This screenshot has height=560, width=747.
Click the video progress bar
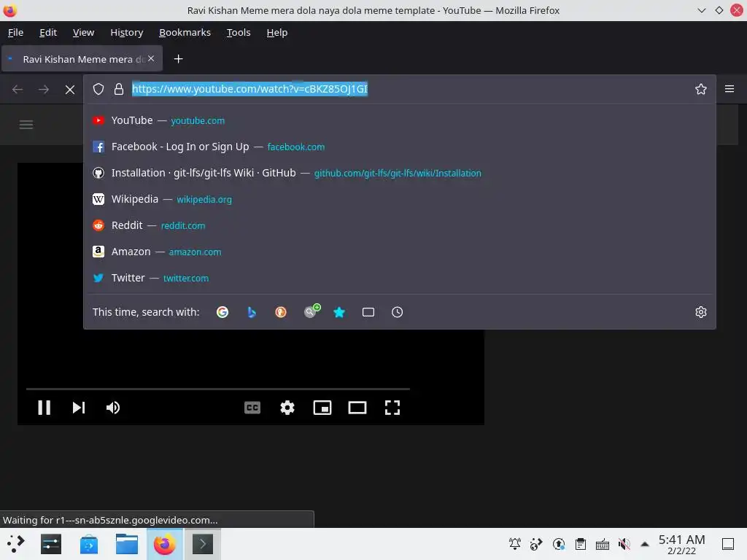click(218, 389)
